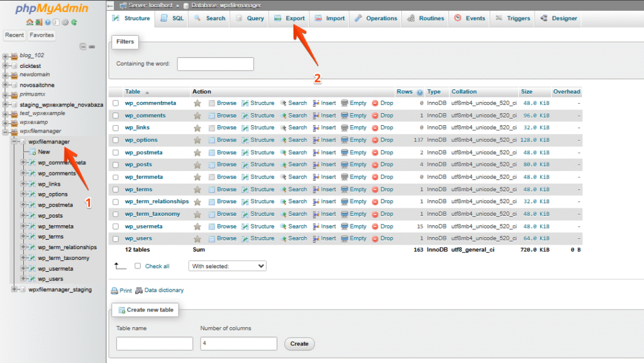Click the panel collapse arrow icon top-left
The width and height of the screenshot is (644, 363).
(111, 5)
